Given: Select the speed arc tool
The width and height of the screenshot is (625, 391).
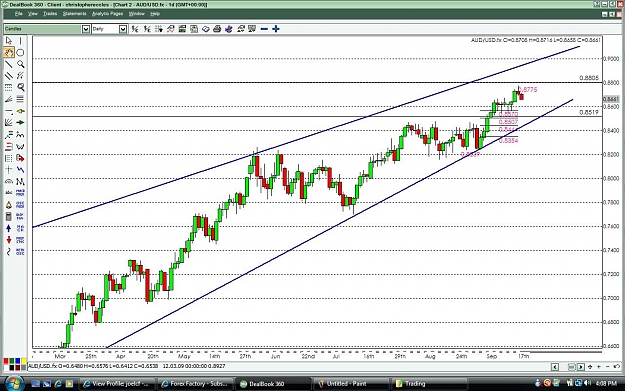Looking at the screenshot, I should (8, 181).
